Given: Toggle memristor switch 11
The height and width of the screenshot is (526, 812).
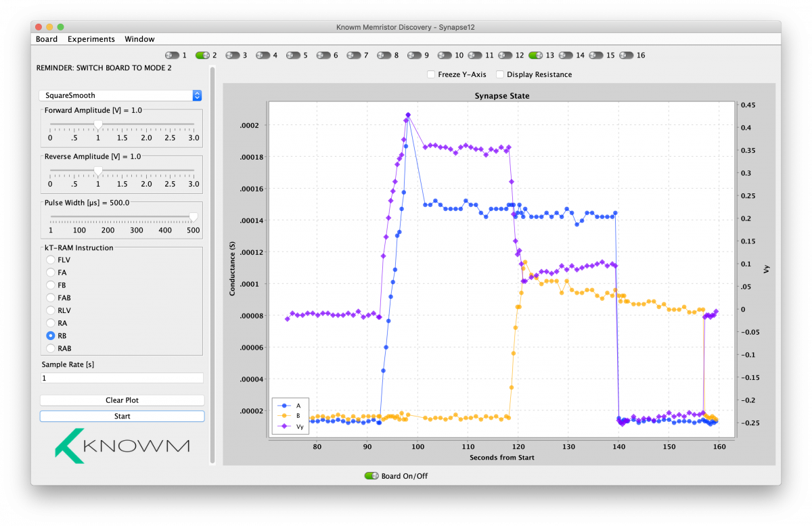Looking at the screenshot, I should (x=476, y=55).
